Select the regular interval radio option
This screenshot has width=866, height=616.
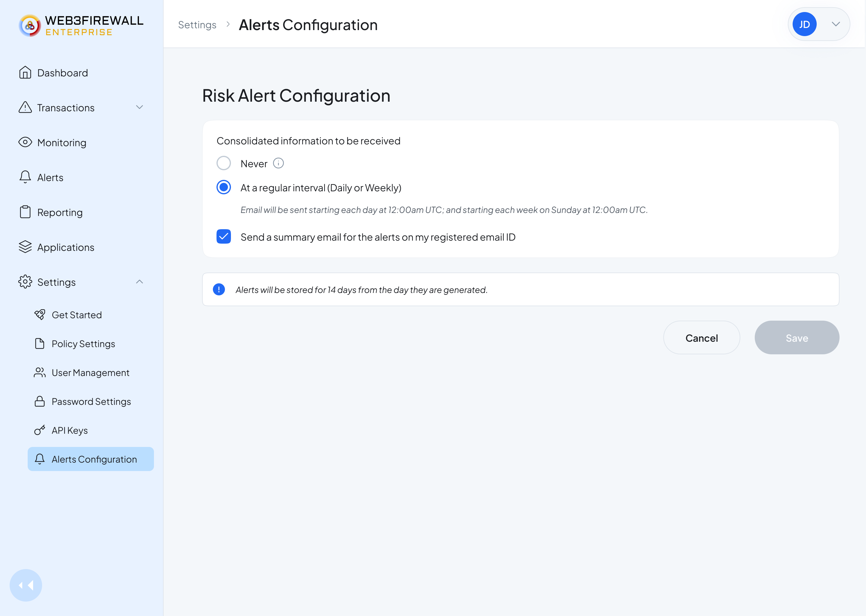tap(224, 187)
